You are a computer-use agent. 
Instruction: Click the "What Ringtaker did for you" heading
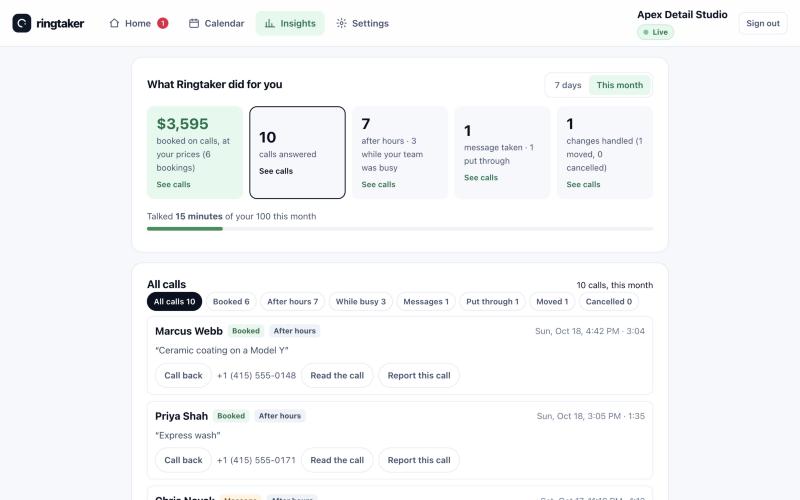click(x=214, y=85)
